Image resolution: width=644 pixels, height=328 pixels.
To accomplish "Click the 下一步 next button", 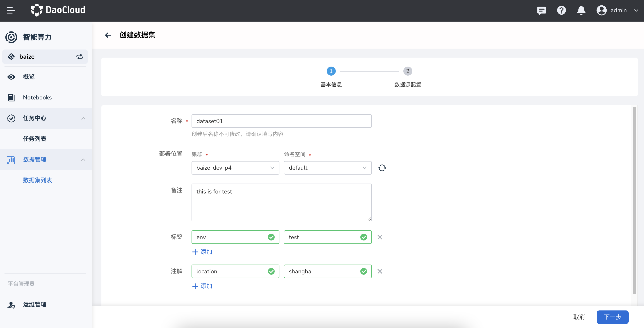I will click(x=612, y=317).
